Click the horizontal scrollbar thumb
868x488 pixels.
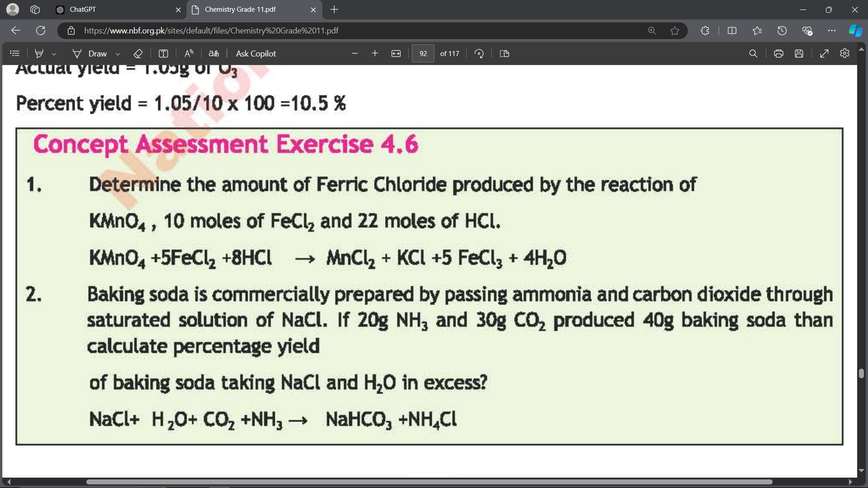tap(429, 482)
